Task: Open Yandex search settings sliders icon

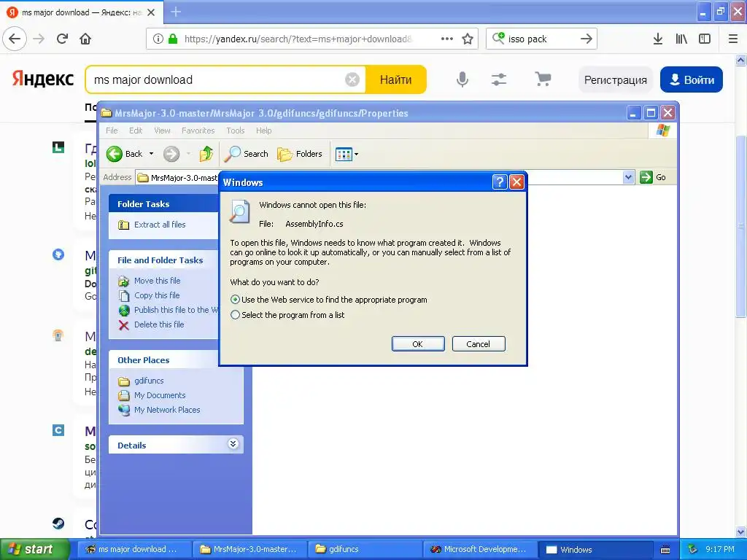Action: click(x=499, y=79)
